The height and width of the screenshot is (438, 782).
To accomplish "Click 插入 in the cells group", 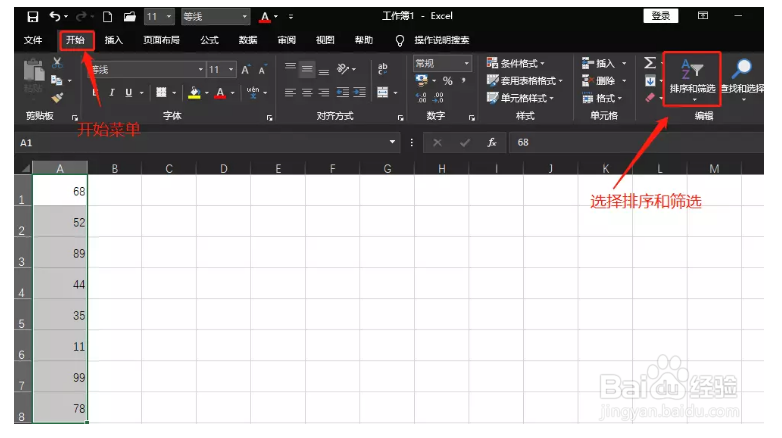I will click(x=603, y=63).
